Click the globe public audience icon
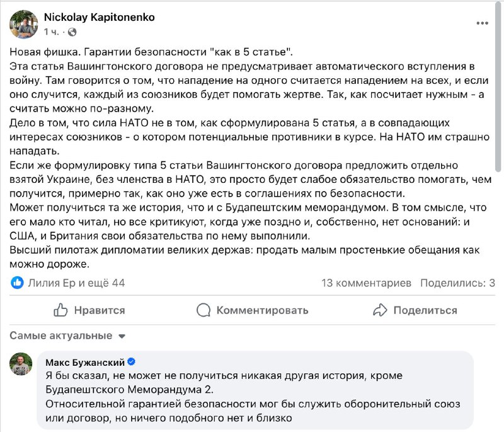The height and width of the screenshot is (432, 504). click(x=72, y=32)
